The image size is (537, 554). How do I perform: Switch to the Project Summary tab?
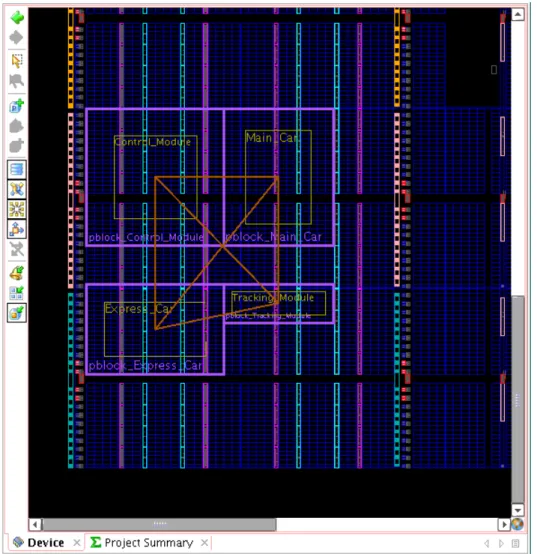[148, 542]
